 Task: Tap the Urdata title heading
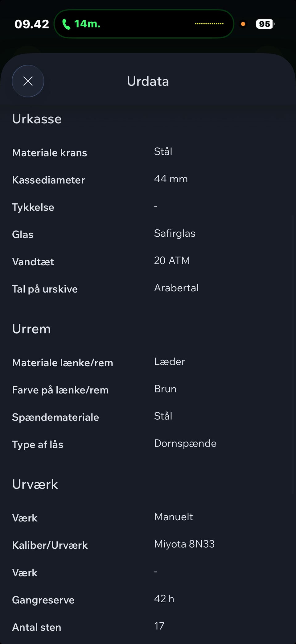click(148, 81)
